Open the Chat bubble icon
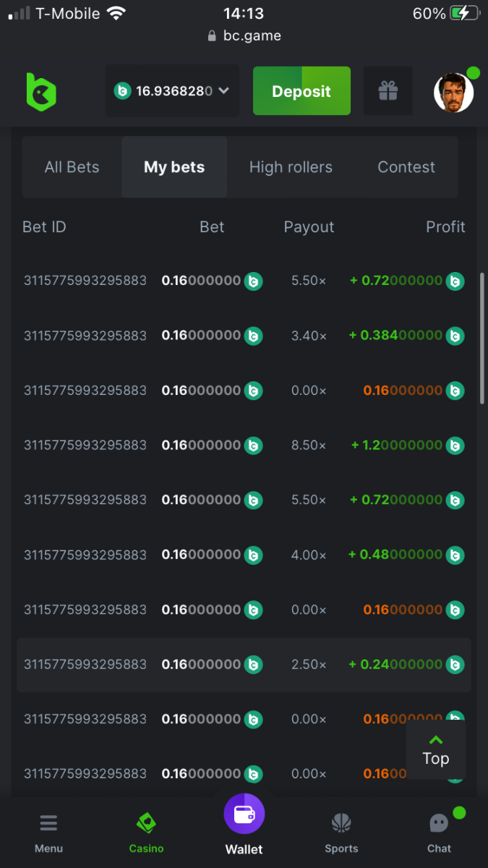The width and height of the screenshot is (488, 868). pos(439,824)
